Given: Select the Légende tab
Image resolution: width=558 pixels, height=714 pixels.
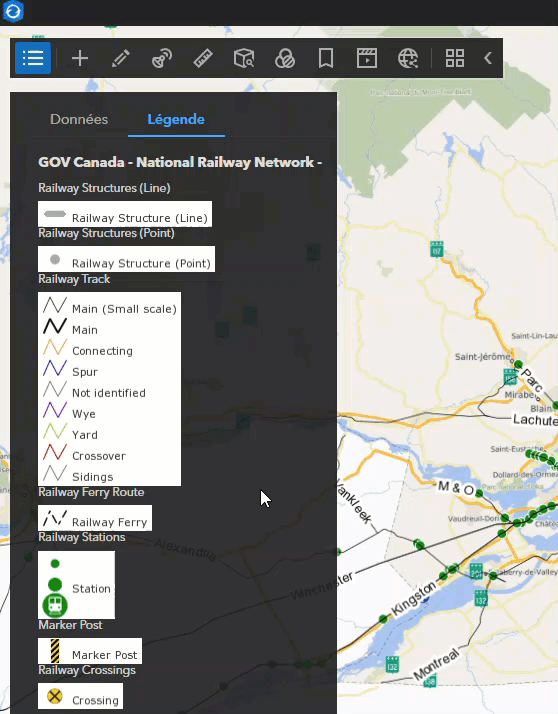Looking at the screenshot, I should tap(176, 119).
